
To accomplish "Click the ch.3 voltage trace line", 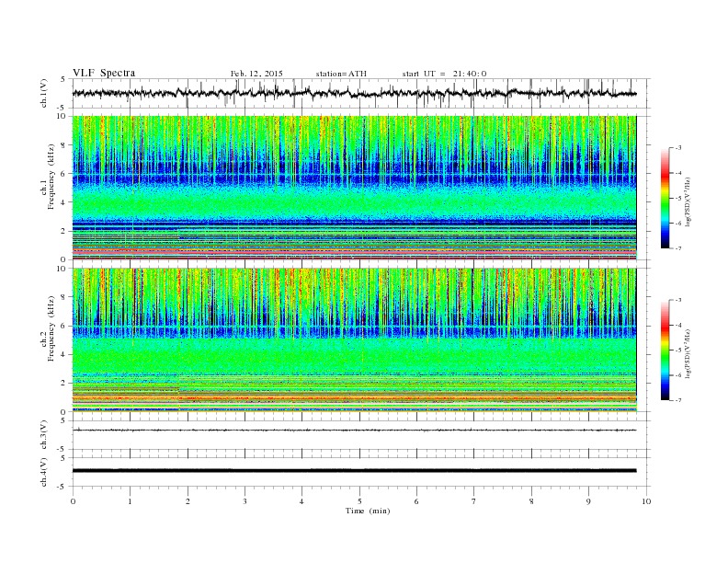I will (354, 431).
